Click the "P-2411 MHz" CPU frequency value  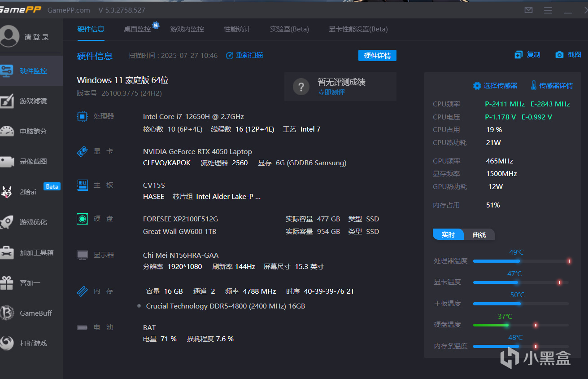point(505,104)
